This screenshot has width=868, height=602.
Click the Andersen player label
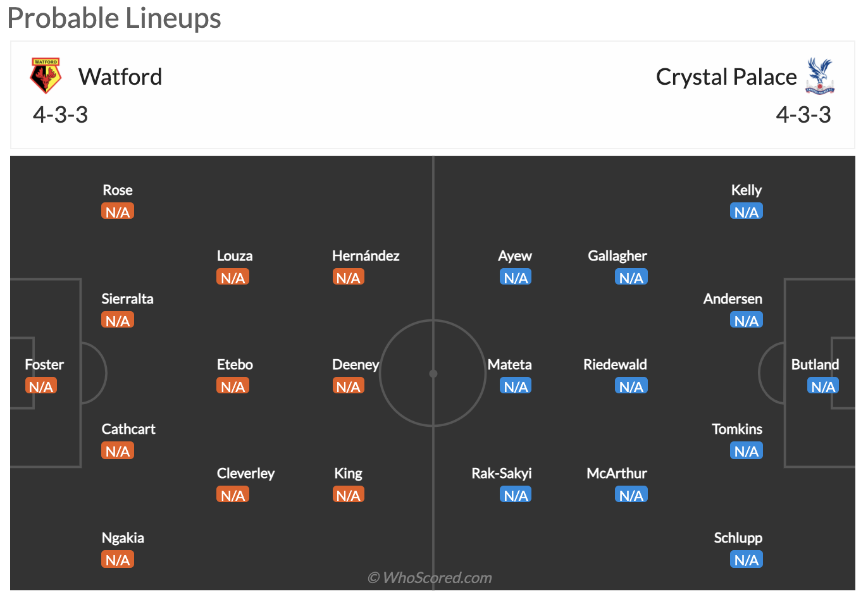pyautogui.click(x=733, y=298)
